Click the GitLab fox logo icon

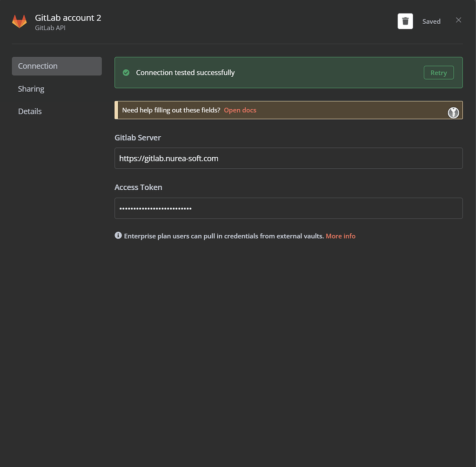click(x=19, y=21)
